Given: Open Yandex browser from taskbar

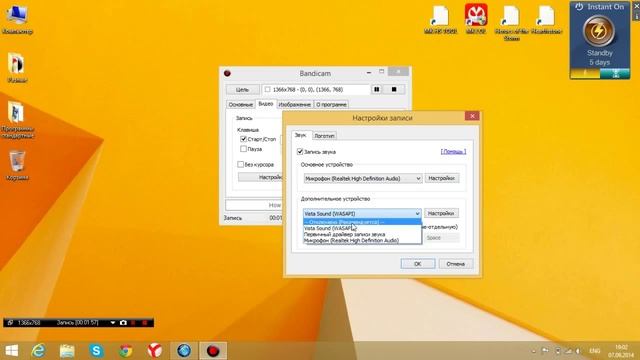Looking at the screenshot, I should 155,351.
